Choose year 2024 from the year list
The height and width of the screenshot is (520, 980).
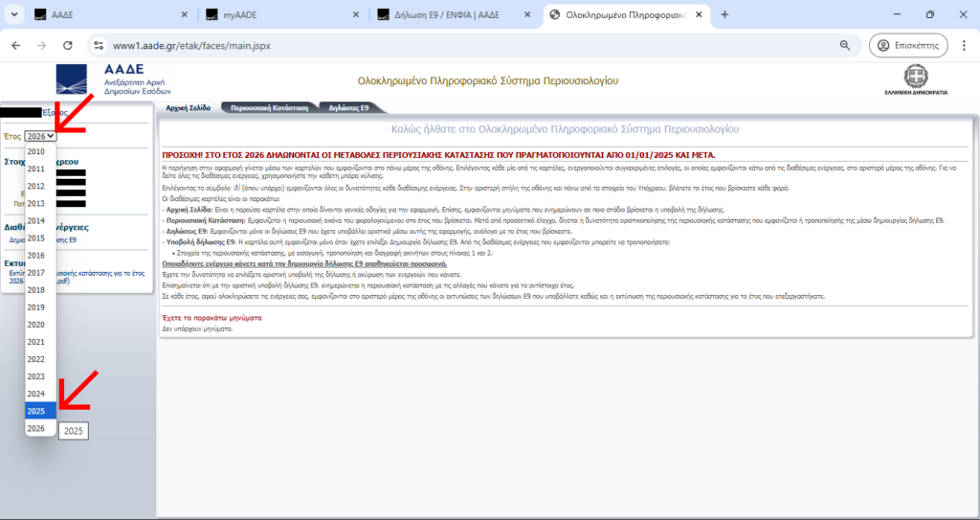click(x=36, y=394)
